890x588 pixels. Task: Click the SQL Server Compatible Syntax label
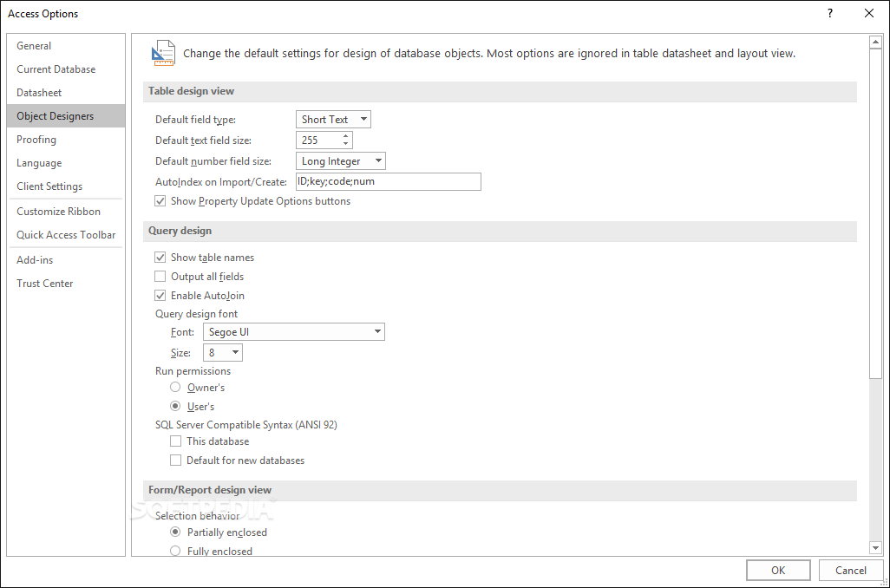click(x=246, y=425)
